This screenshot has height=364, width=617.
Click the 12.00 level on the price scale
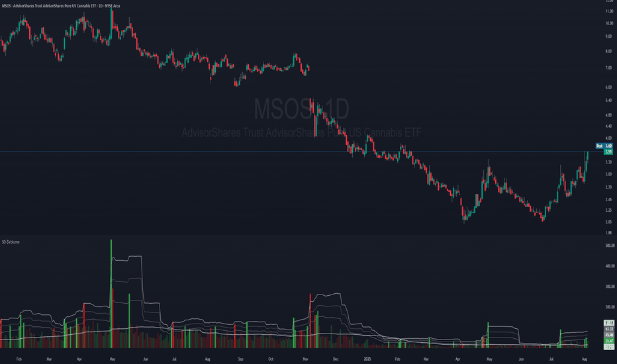click(608, 1)
